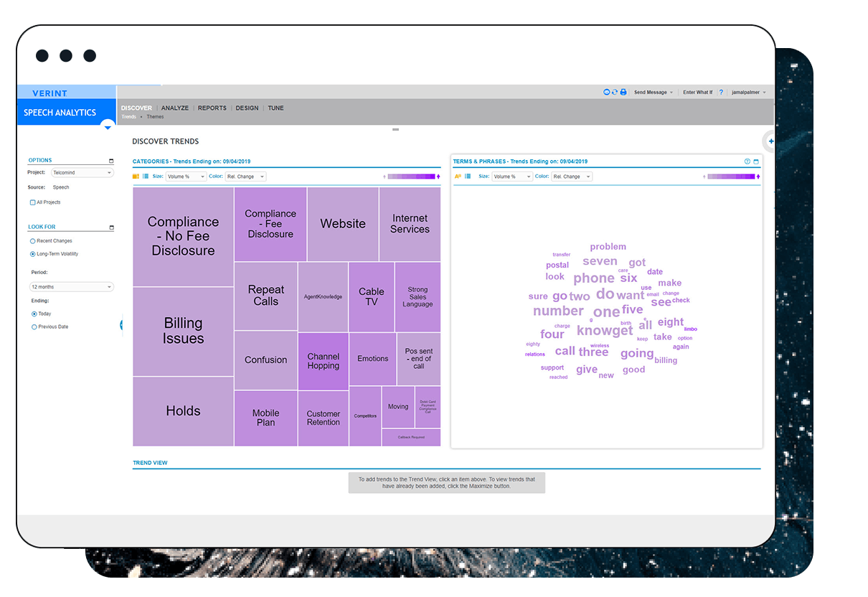Switch Categories panel to list view icon

146,177
